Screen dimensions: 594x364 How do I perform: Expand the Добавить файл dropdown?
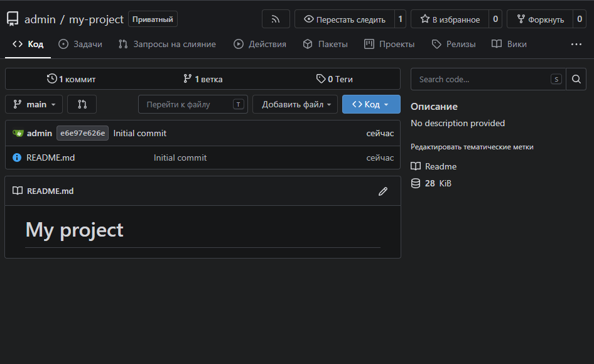[x=295, y=104]
